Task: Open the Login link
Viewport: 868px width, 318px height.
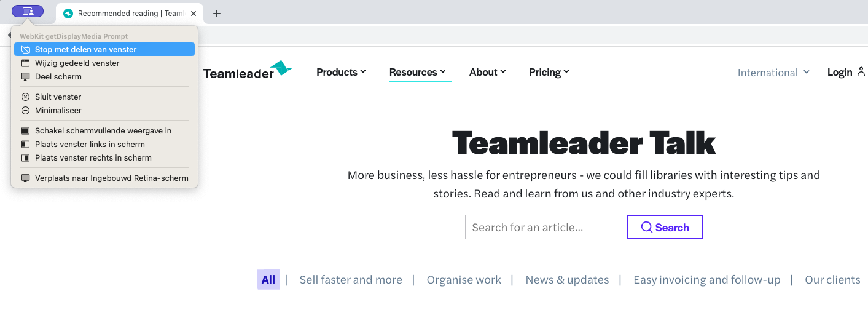Action: point(840,72)
